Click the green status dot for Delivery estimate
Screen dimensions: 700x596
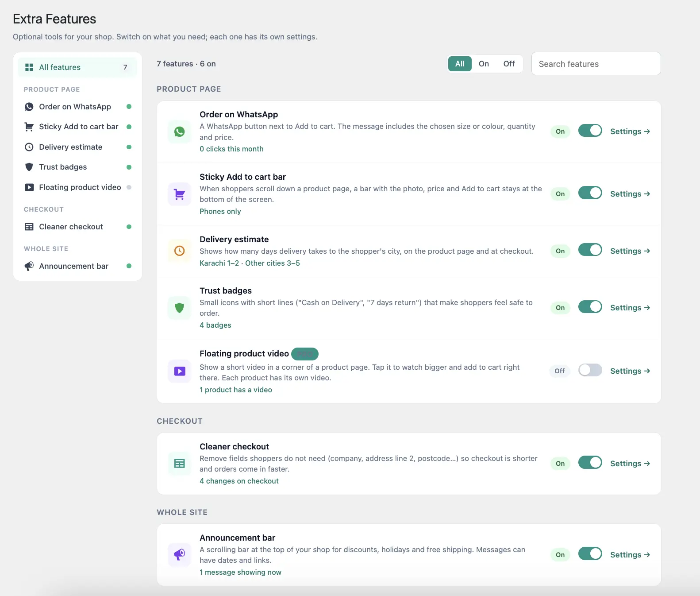pos(129,147)
